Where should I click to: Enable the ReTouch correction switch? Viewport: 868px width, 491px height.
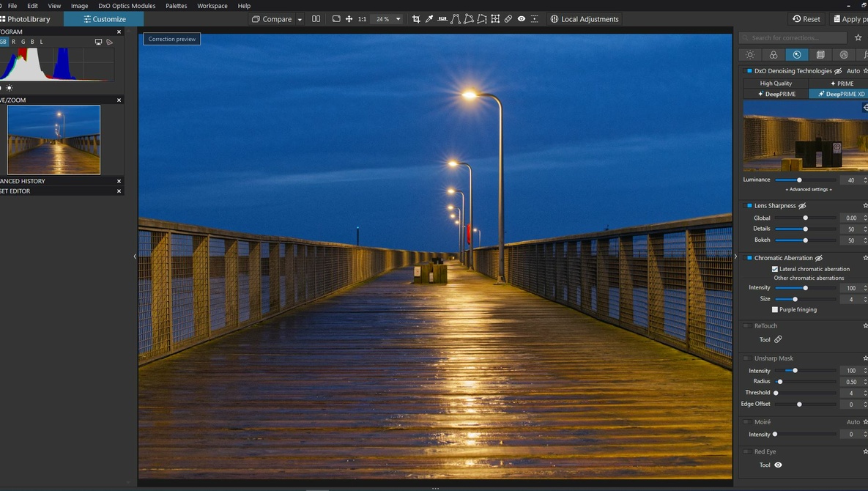point(747,326)
